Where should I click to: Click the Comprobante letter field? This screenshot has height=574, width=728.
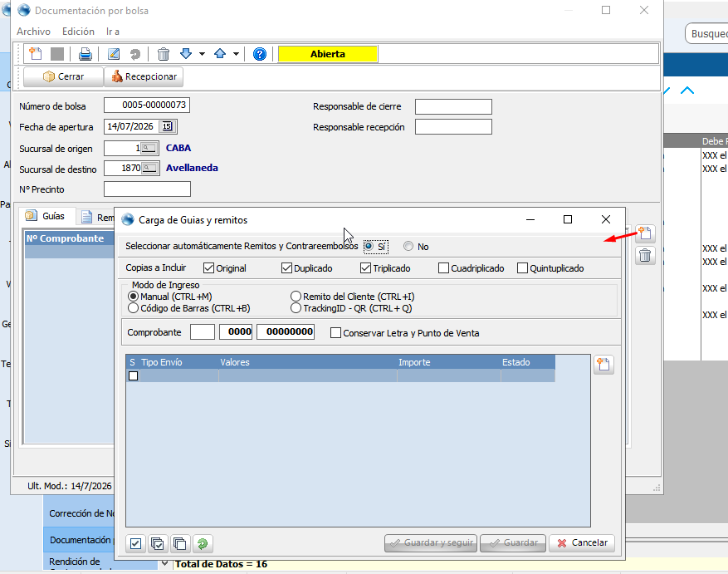203,331
